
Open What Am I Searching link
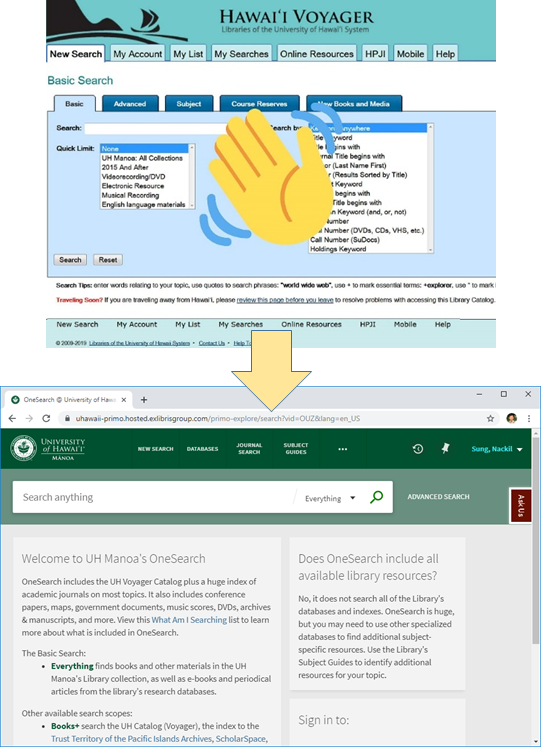pos(189,620)
